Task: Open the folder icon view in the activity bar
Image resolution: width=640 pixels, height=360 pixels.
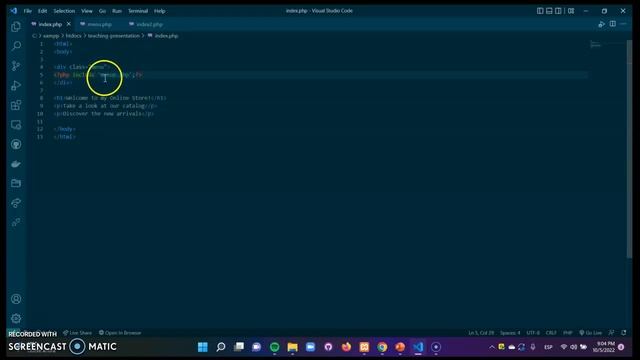Action: pos(16,183)
